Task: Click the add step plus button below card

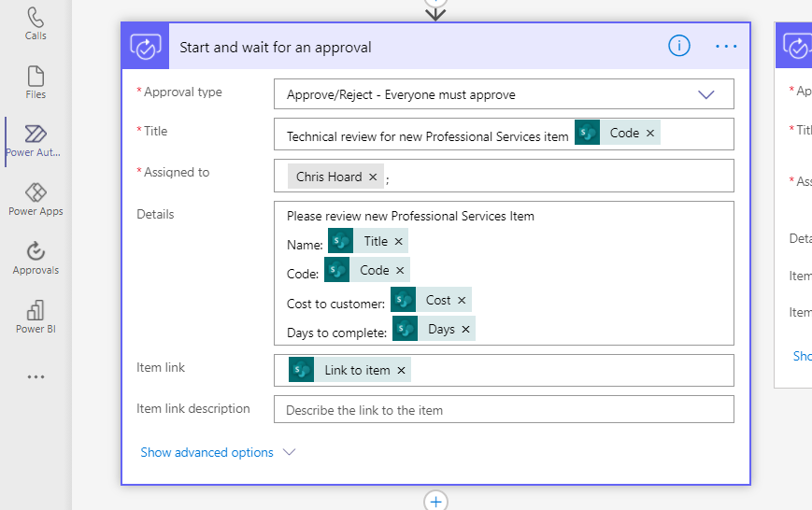Action: click(435, 502)
